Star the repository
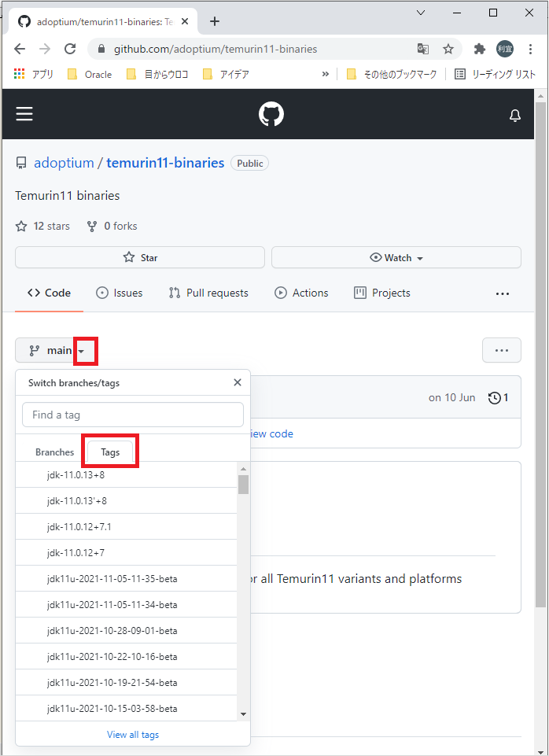Screen dimensions: 549x756 pyautogui.click(x=140, y=257)
